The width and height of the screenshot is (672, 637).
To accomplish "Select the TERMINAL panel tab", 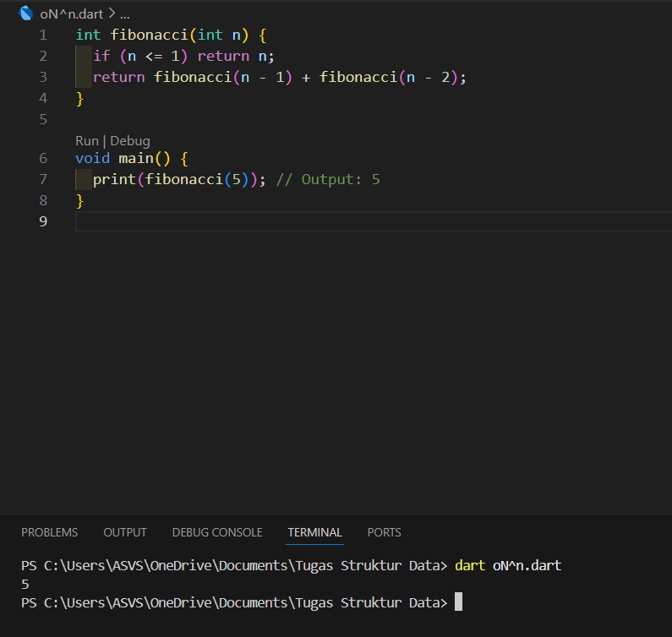I will coord(315,532).
